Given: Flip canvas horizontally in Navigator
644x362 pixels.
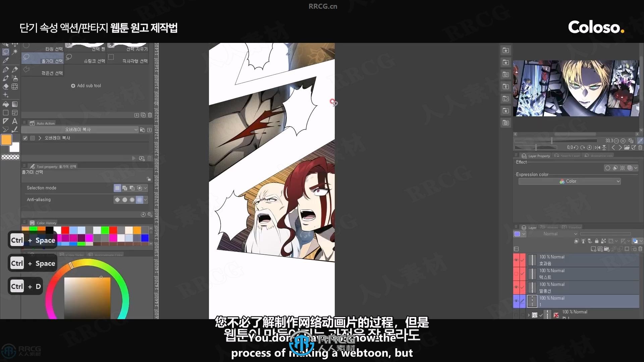Looking at the screenshot, I should pyautogui.click(x=597, y=147).
